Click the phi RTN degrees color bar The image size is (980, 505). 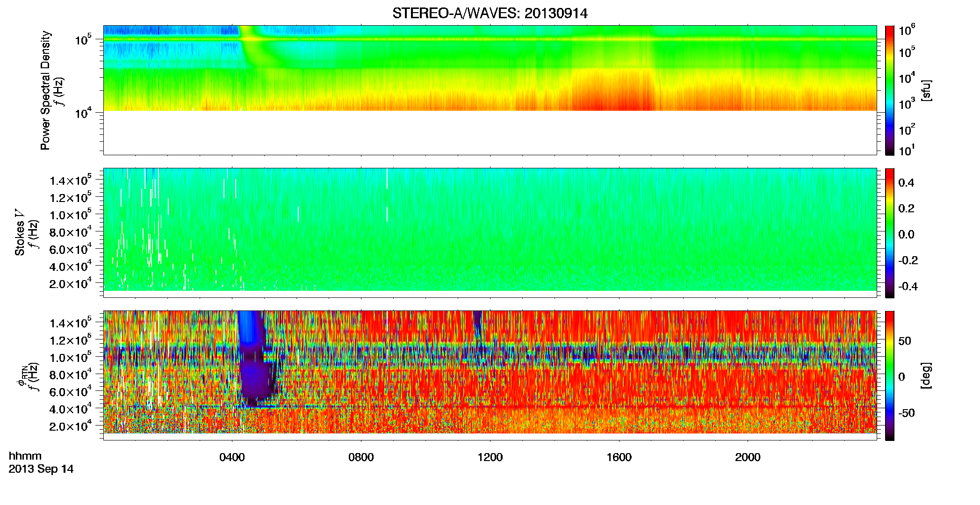[x=890, y=375]
